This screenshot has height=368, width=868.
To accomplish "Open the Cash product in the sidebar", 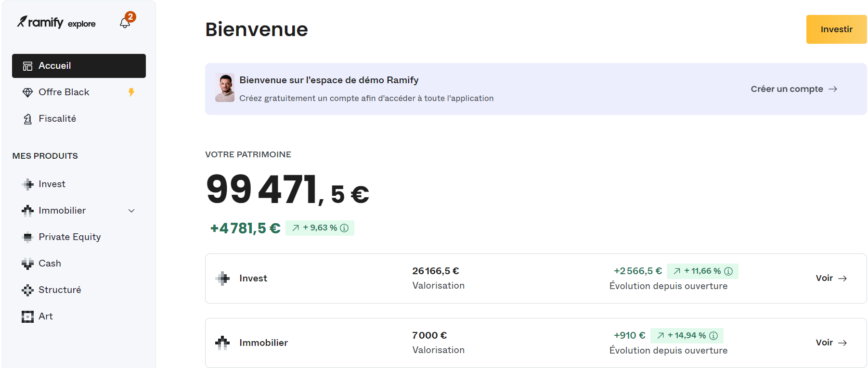I will [50, 264].
